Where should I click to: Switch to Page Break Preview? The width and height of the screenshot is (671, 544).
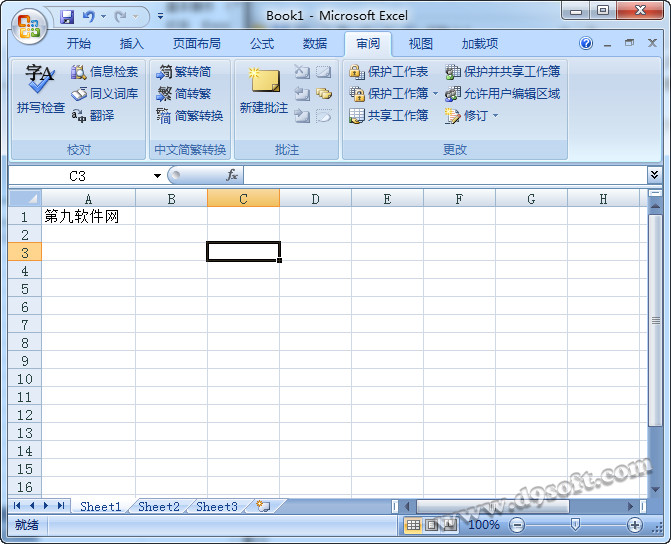pyautogui.click(x=449, y=525)
